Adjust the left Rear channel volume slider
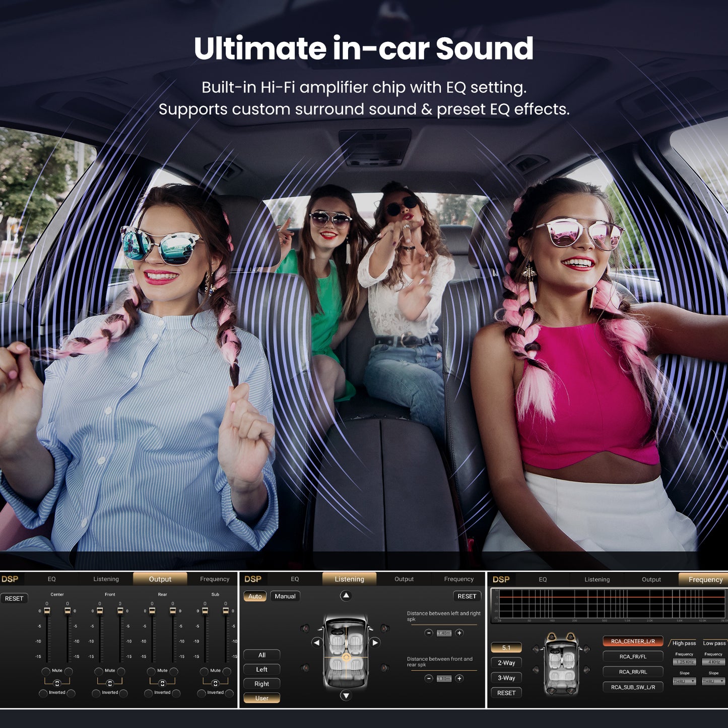The image size is (728, 728). pyautogui.click(x=152, y=635)
